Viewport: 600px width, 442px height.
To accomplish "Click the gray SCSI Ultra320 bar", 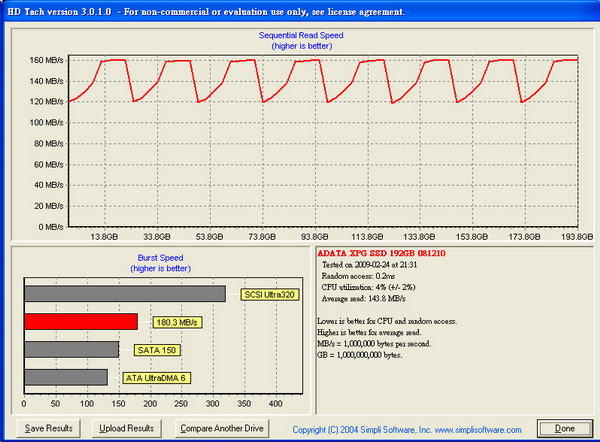I will click(x=123, y=294).
